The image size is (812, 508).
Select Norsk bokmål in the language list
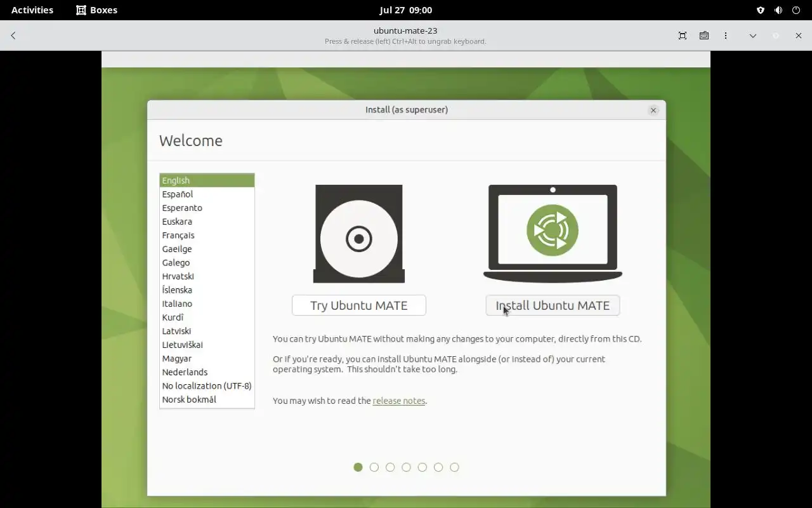pos(207,399)
